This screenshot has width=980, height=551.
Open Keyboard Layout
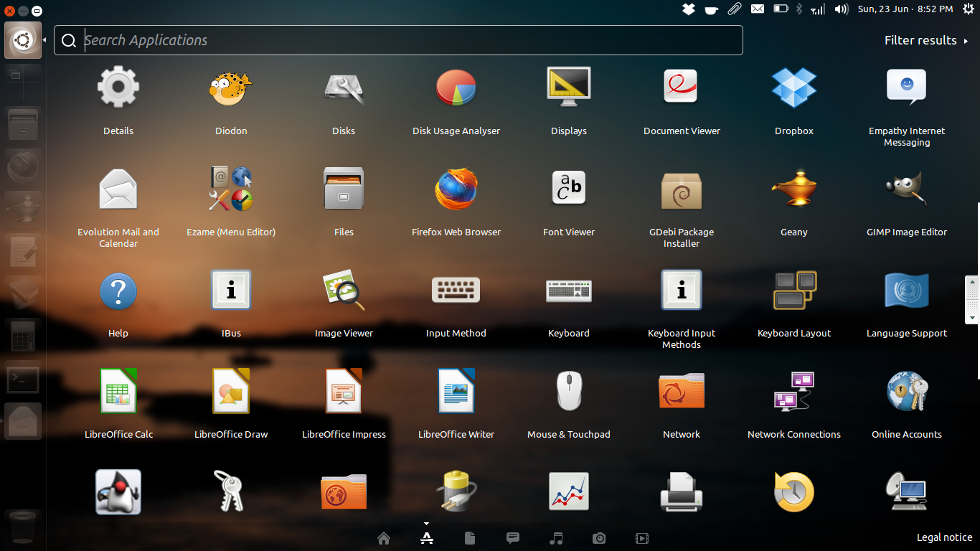[x=794, y=290]
